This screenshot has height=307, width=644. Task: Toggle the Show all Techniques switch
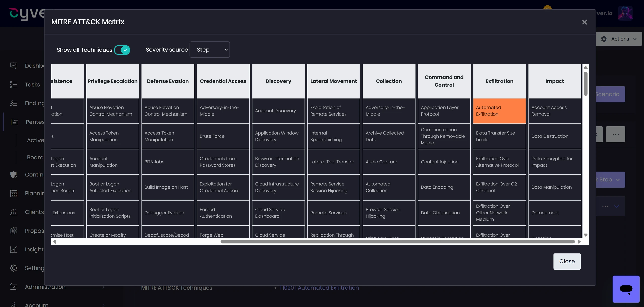pyautogui.click(x=122, y=50)
